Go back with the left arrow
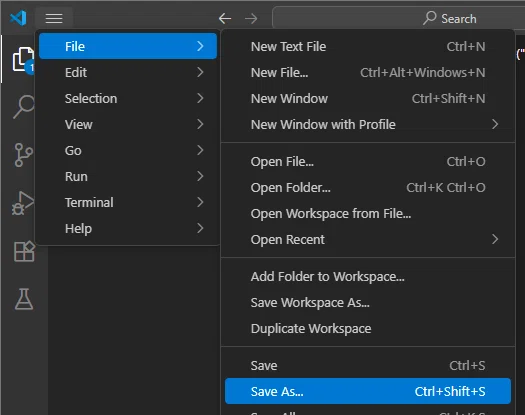Image resolution: width=525 pixels, height=415 pixels. 225,18
